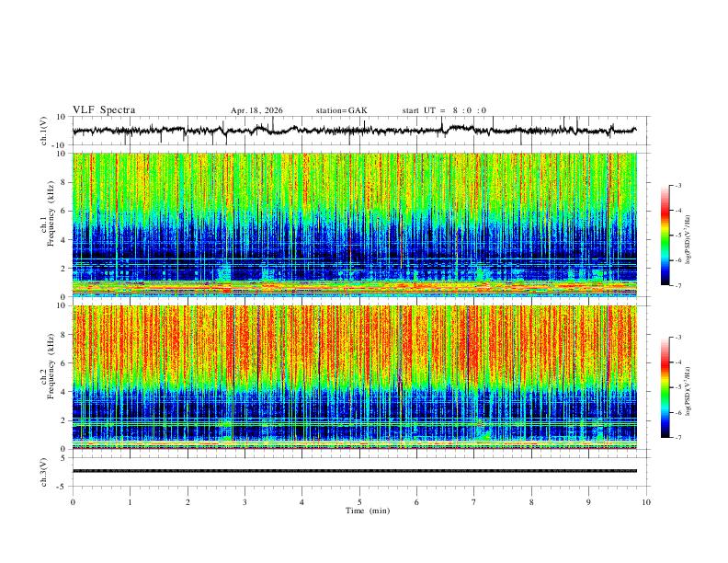
Task: Click the ch.1 voltage waveform trace
Action: pyautogui.click(x=354, y=131)
